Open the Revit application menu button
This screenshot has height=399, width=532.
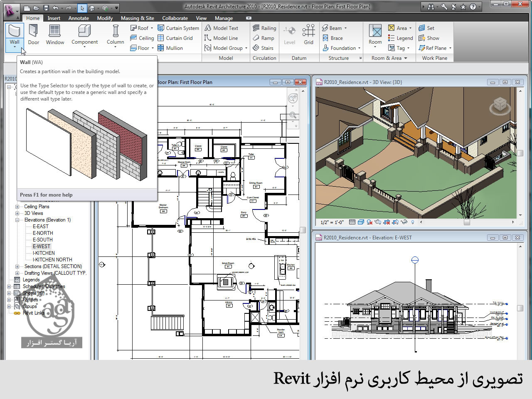(x=11, y=12)
